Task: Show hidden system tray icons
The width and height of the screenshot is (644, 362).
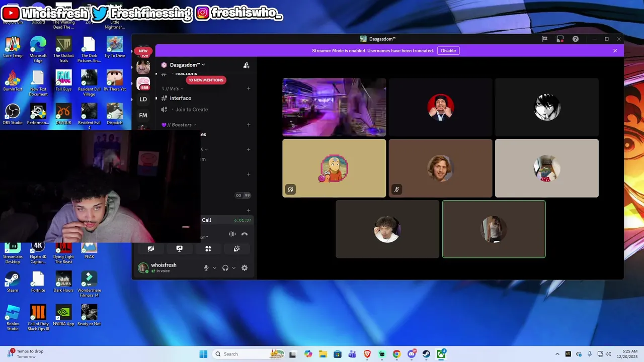Action: [x=557, y=354]
